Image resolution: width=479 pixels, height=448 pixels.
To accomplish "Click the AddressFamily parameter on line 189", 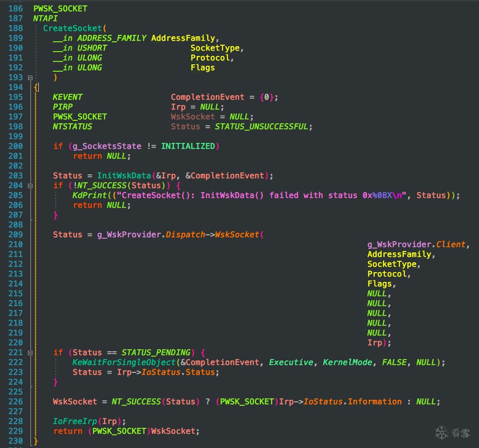I will click(x=183, y=38).
